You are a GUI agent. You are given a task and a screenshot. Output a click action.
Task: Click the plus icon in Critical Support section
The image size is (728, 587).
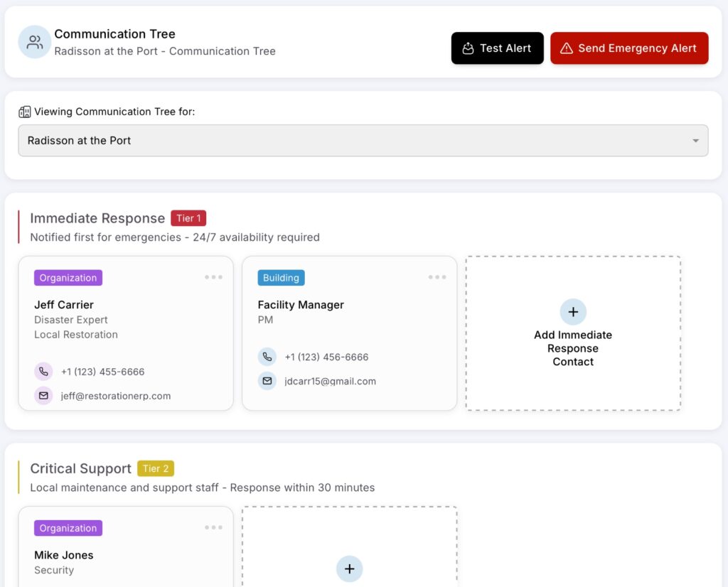pyautogui.click(x=349, y=569)
